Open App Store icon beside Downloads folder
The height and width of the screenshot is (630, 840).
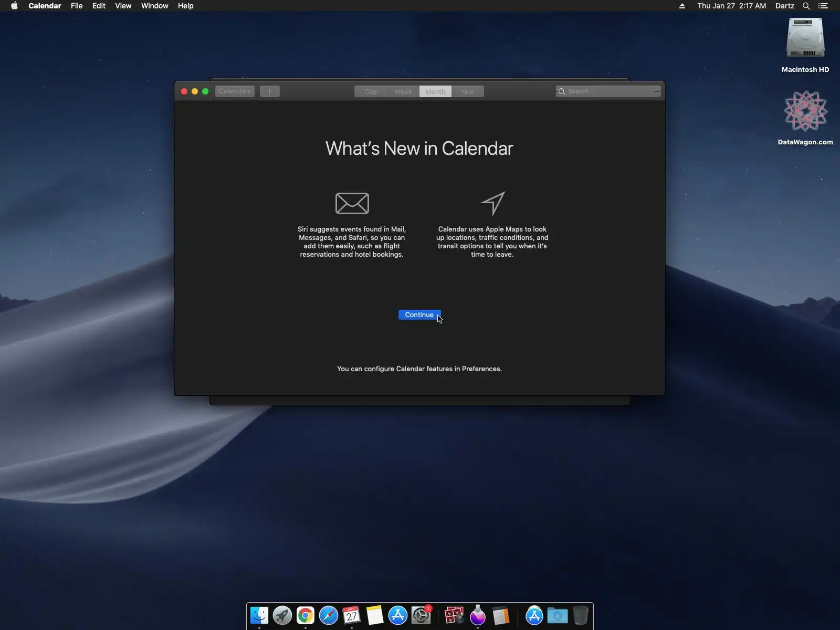tap(534, 615)
